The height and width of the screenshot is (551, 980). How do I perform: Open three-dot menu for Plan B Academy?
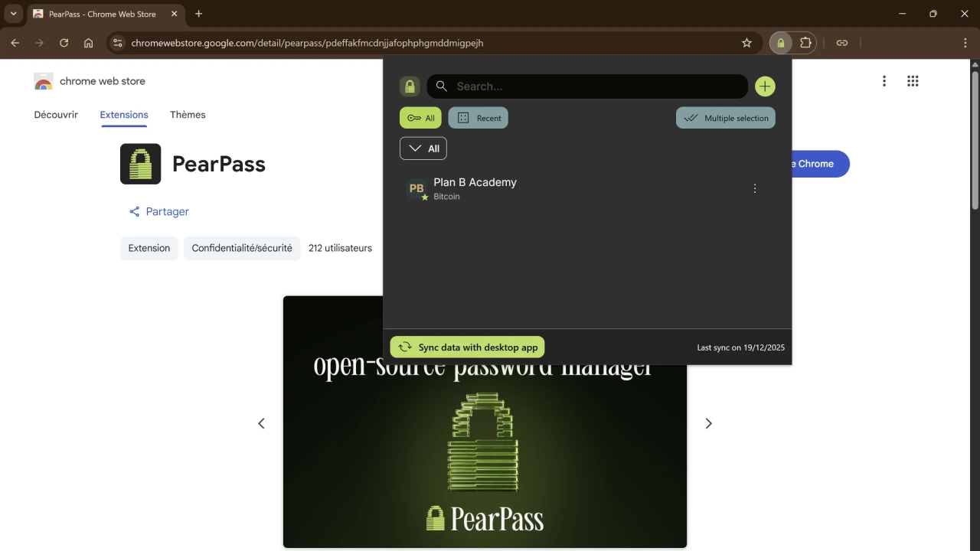pos(754,188)
